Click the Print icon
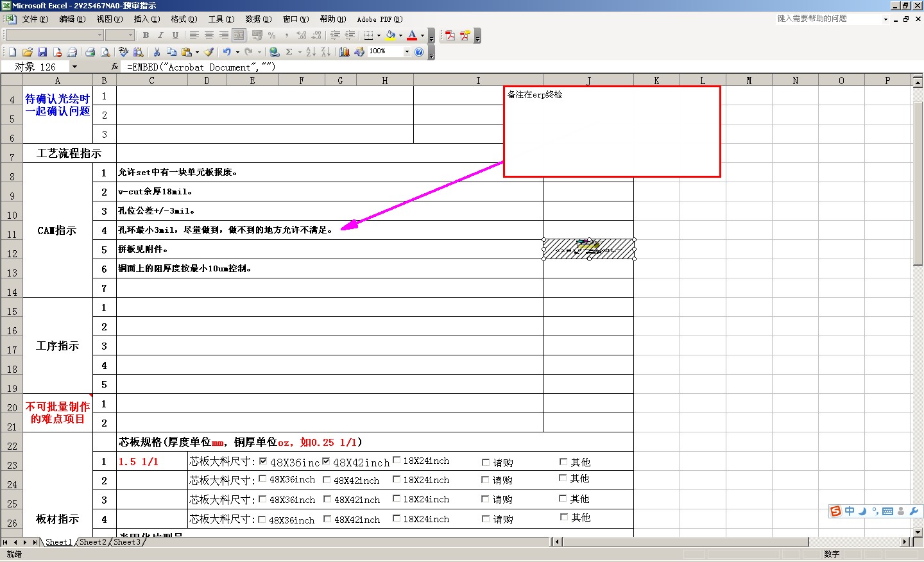The height and width of the screenshot is (562, 924). point(90,52)
